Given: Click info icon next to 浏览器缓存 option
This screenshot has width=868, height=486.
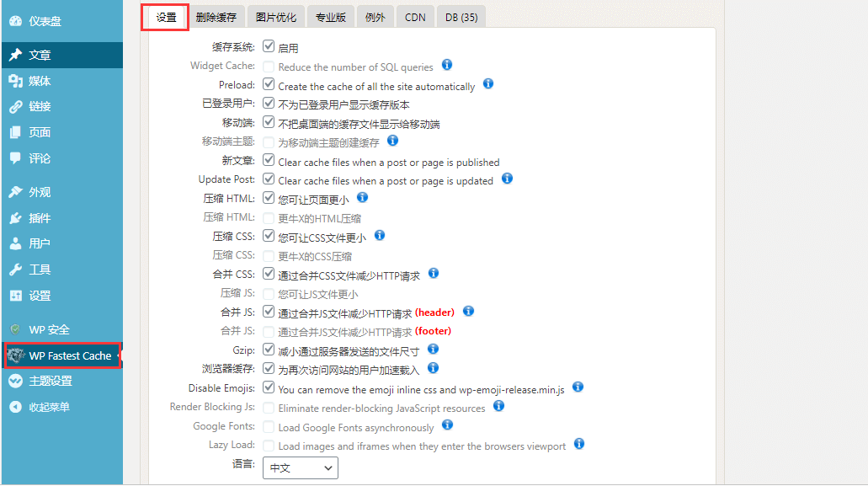Looking at the screenshot, I should pos(433,368).
